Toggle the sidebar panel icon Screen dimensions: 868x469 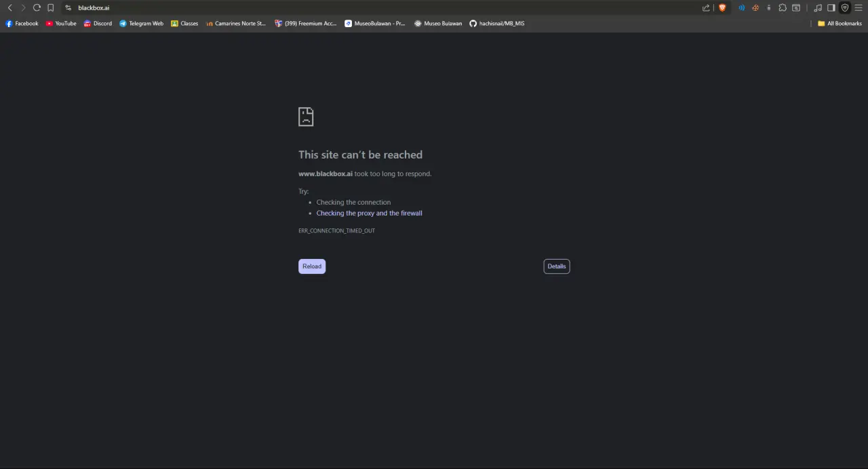click(x=831, y=7)
